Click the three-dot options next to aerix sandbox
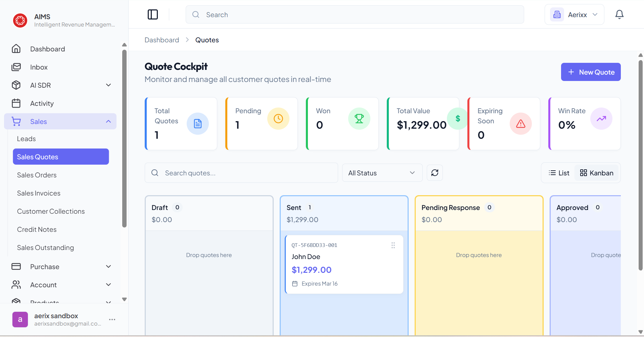Image resolution: width=644 pixels, height=337 pixels. (x=112, y=320)
